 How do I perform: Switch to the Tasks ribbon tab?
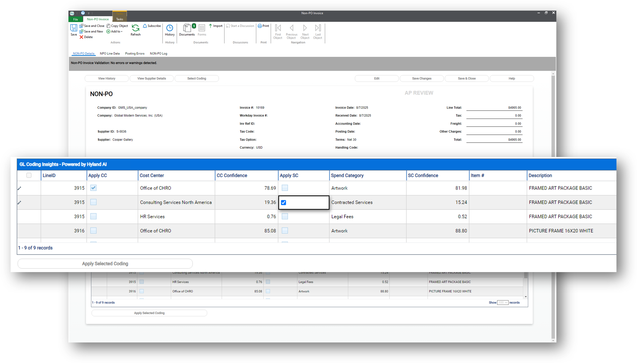click(120, 19)
